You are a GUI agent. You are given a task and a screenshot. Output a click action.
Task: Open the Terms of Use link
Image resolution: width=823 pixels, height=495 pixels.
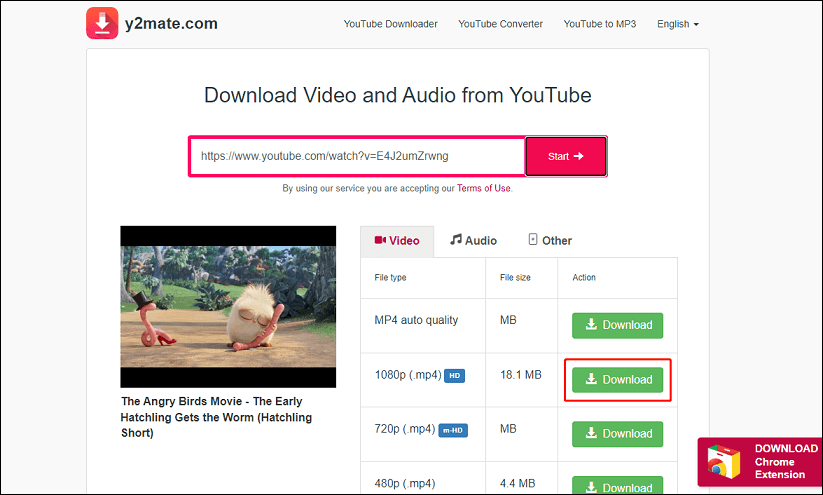[483, 188]
